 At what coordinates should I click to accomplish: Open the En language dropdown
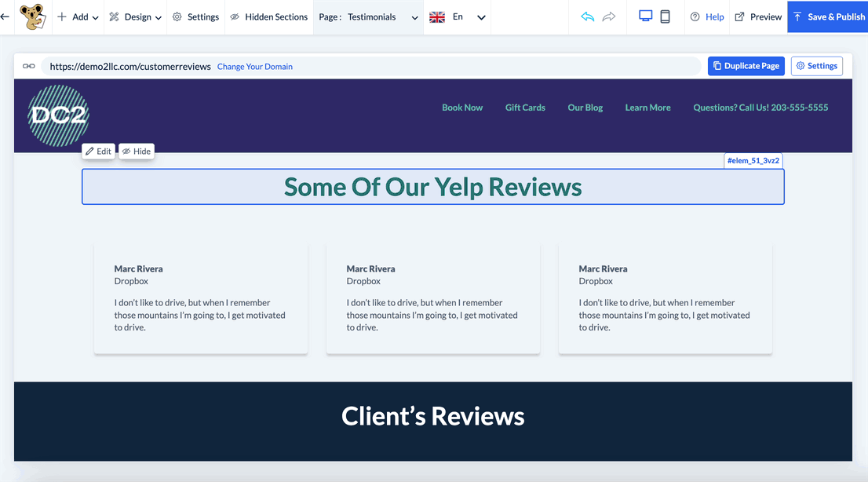click(x=469, y=16)
